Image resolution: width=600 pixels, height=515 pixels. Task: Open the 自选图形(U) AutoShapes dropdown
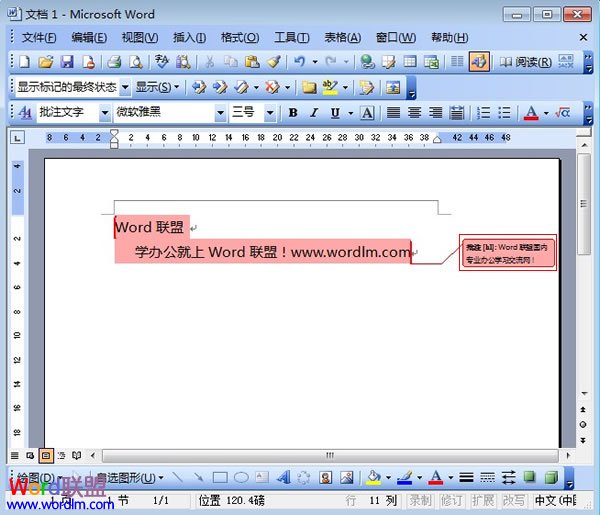click(129, 478)
